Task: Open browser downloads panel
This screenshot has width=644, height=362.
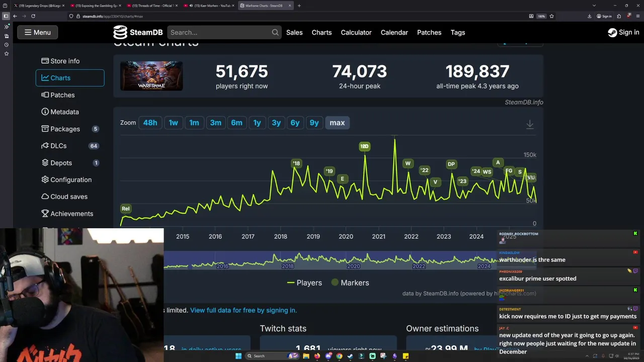Action: point(590,16)
